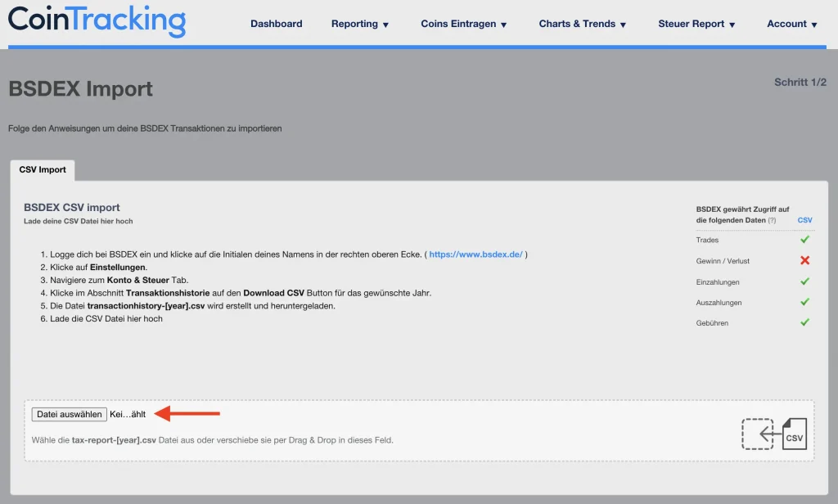Select the CSV Import tab
This screenshot has height=504, width=838.
tap(43, 170)
